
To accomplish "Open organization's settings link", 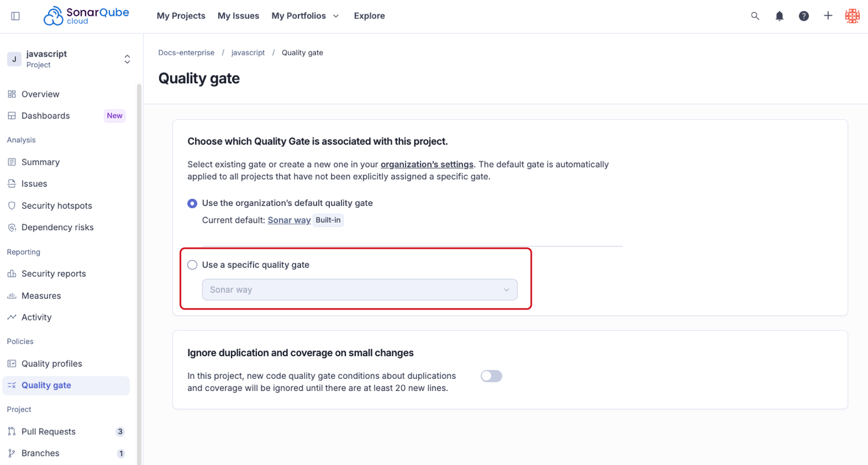I will tap(427, 164).
